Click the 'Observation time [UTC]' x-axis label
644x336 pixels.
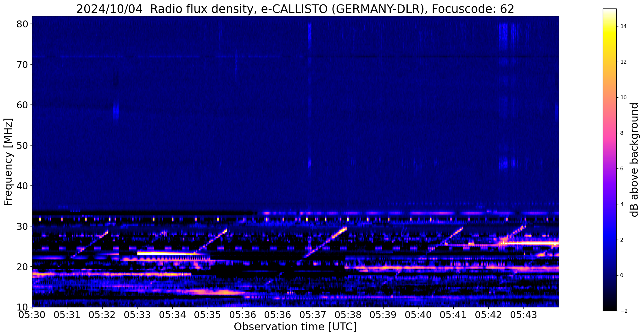[295, 327]
